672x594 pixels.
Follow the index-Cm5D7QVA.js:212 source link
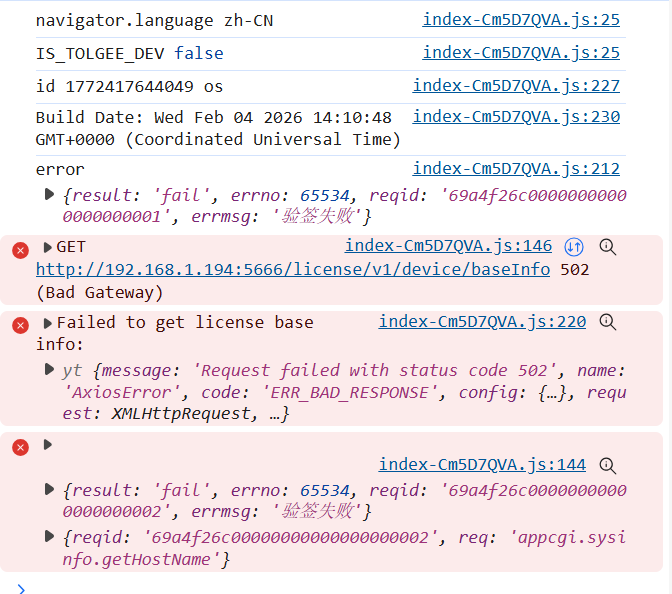(516, 169)
